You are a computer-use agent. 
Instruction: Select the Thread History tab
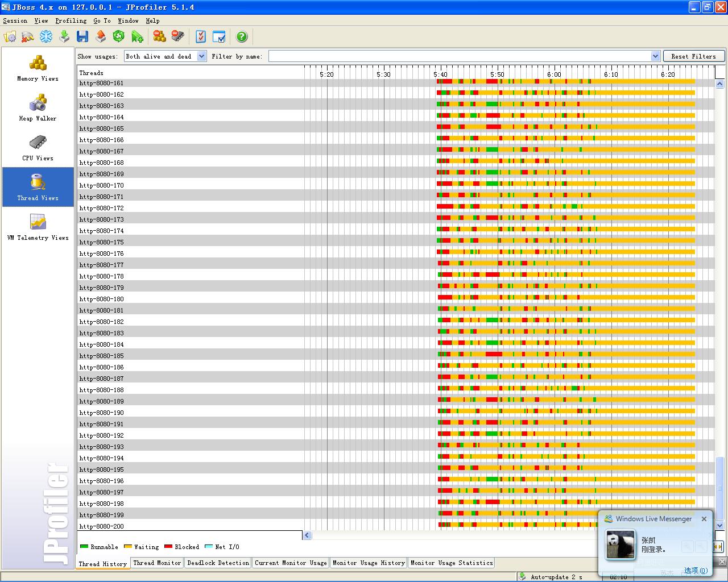click(103, 563)
